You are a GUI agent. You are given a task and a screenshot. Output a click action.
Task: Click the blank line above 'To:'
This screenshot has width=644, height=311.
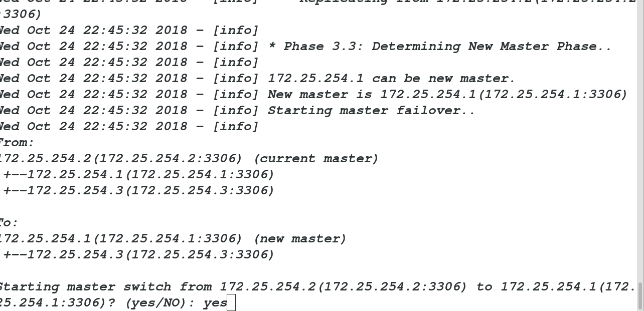click(321, 207)
